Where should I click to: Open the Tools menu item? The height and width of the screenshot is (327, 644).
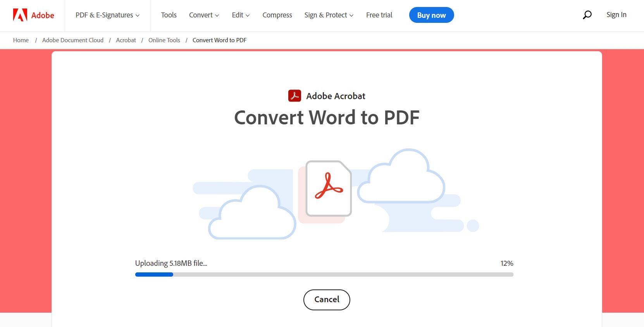click(169, 15)
